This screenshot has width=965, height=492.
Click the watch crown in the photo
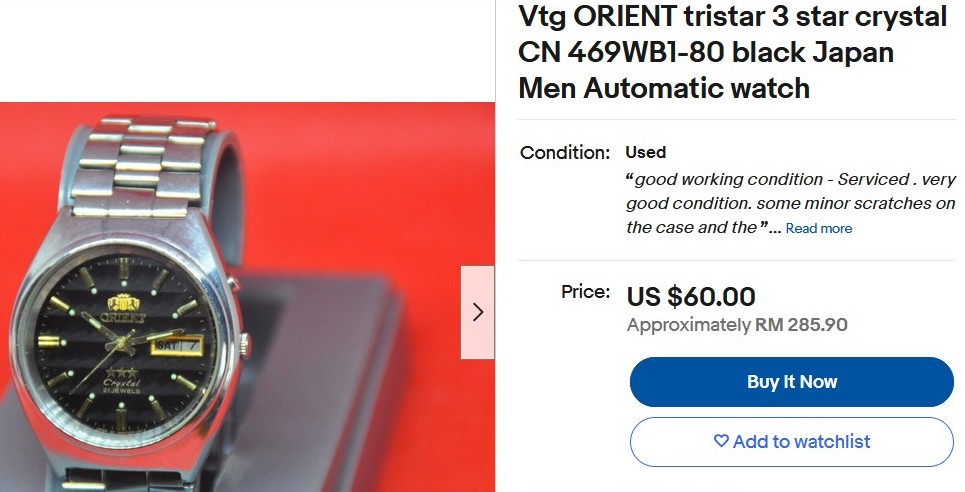point(244,345)
